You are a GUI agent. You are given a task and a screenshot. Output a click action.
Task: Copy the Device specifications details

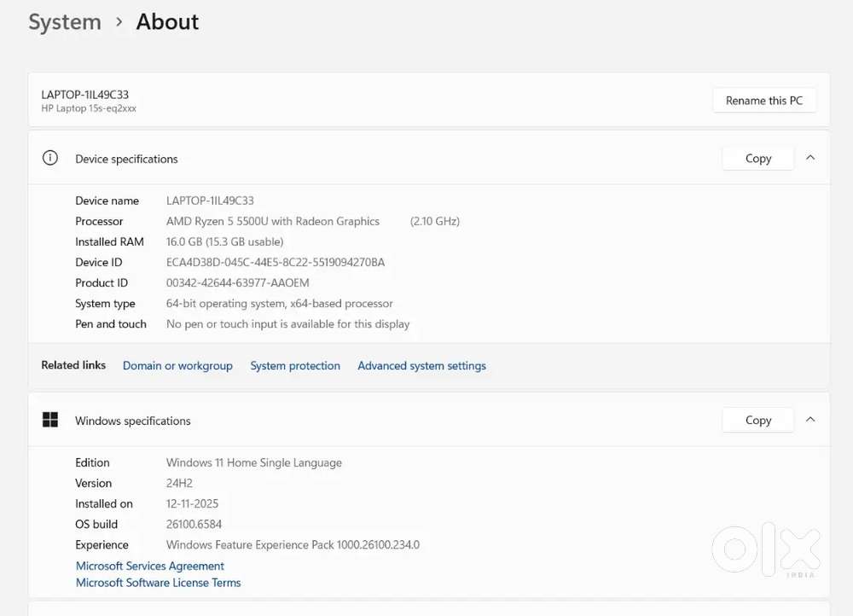click(x=757, y=159)
